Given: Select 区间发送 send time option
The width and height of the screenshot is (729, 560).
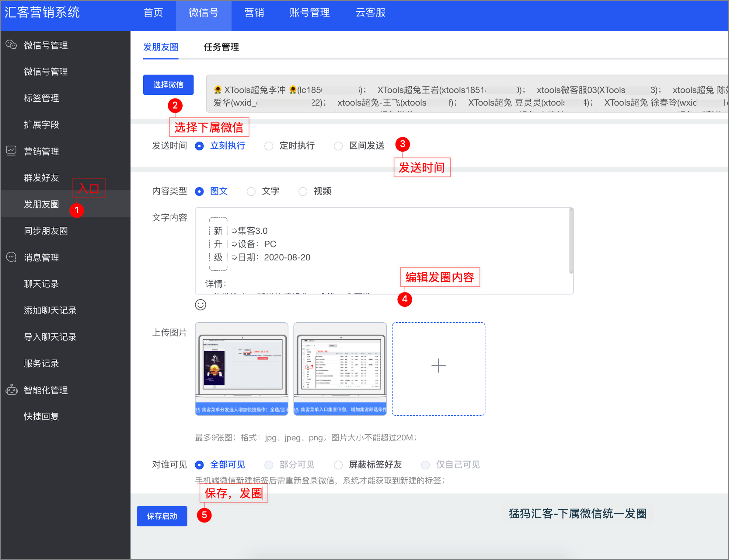Looking at the screenshot, I should (x=338, y=146).
